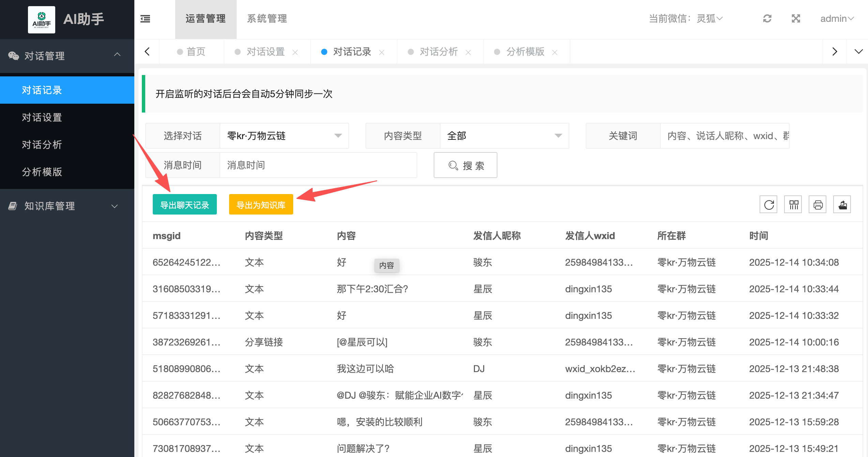
Task: Click the print icon above the table
Action: coord(818,205)
